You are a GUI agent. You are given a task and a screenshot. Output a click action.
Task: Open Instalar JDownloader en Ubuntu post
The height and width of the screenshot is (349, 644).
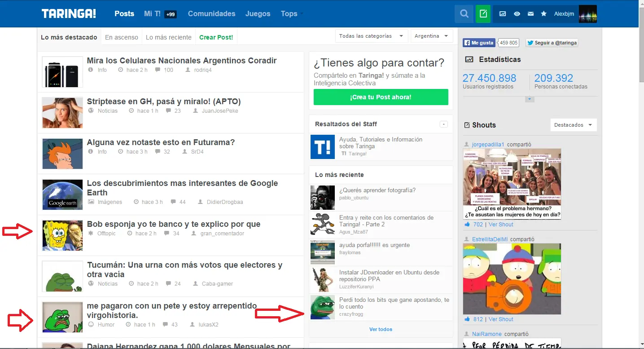click(390, 276)
